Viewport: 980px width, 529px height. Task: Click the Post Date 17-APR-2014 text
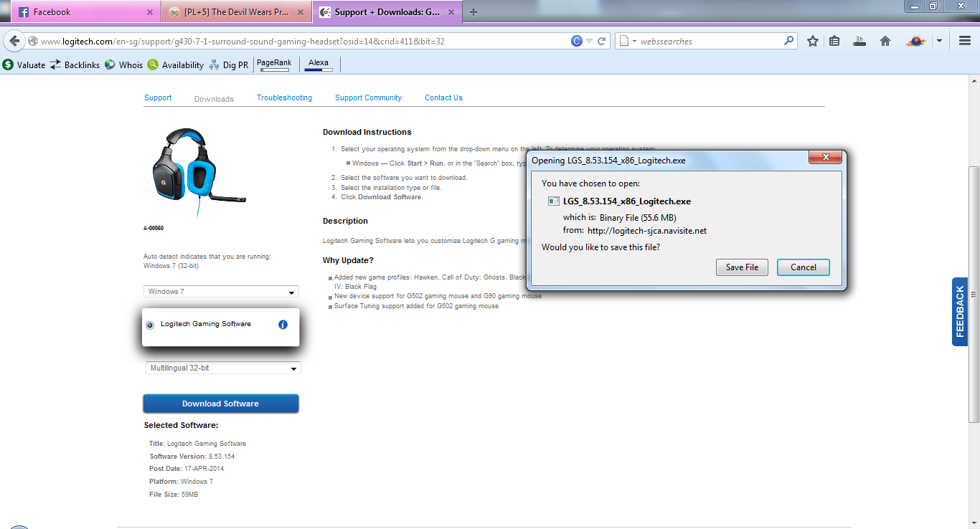(187, 469)
